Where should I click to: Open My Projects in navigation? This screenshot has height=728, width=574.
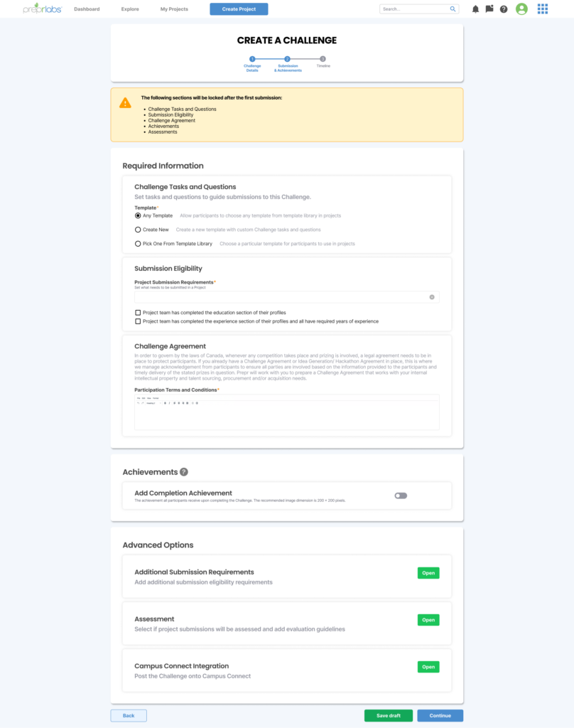[x=174, y=9]
